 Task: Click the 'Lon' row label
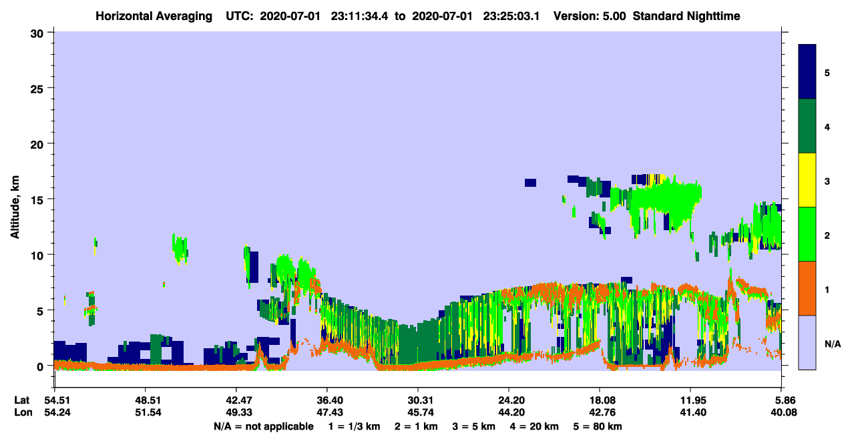(23, 413)
